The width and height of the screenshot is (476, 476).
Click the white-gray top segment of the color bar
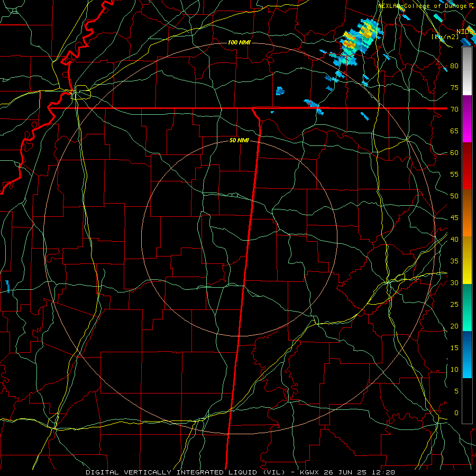pyautogui.click(x=467, y=71)
